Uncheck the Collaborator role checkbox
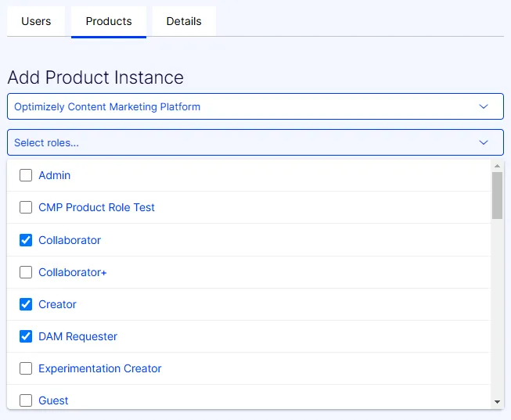 coord(26,240)
